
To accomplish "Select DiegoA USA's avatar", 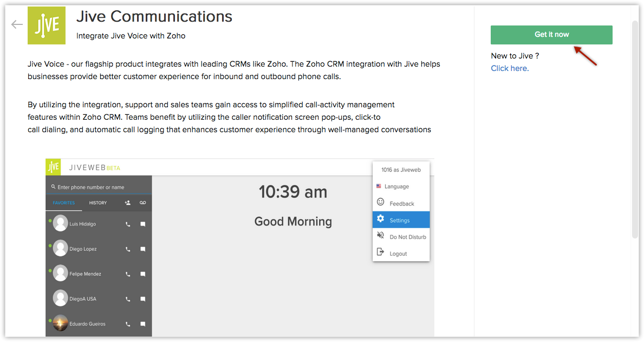I will coord(60,298).
